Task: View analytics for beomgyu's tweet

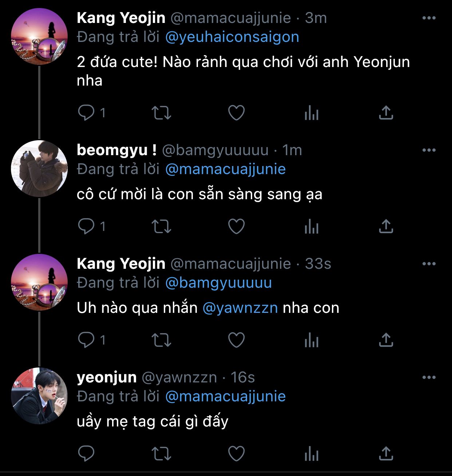Action: pyautogui.click(x=311, y=227)
